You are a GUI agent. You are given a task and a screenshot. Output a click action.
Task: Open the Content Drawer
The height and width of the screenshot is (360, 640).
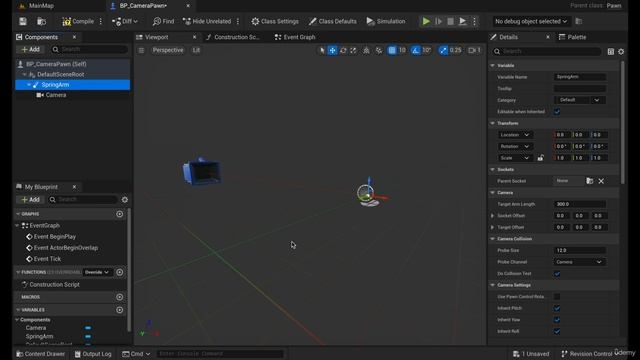[40, 354]
